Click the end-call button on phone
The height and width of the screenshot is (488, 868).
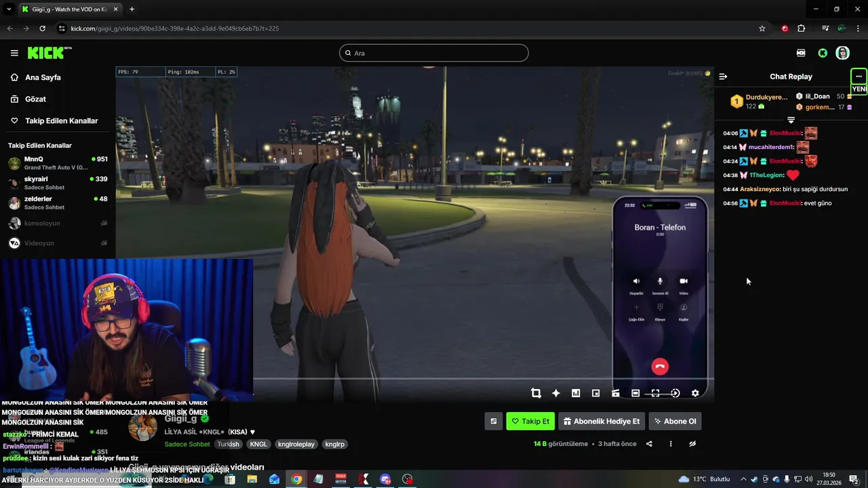pos(660,367)
